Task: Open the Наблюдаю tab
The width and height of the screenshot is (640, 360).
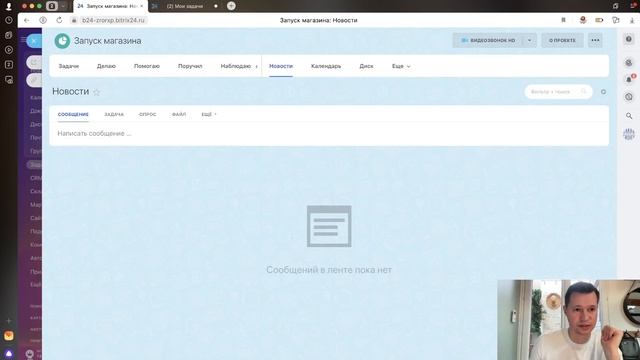Action: (x=236, y=66)
